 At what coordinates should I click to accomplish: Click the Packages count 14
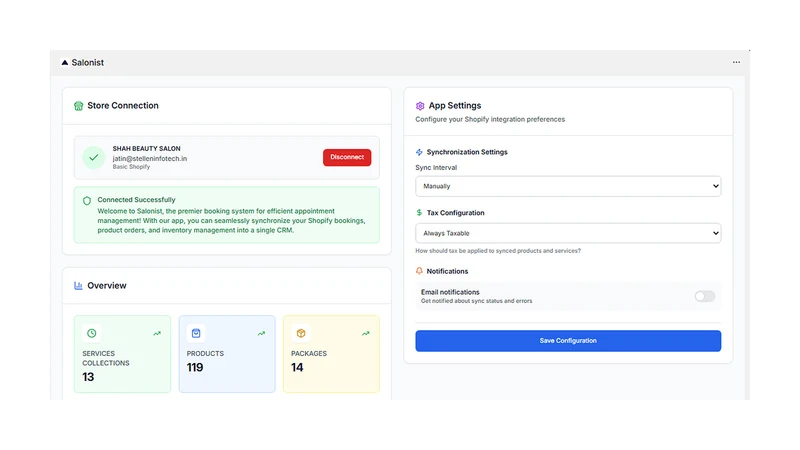coord(297,367)
